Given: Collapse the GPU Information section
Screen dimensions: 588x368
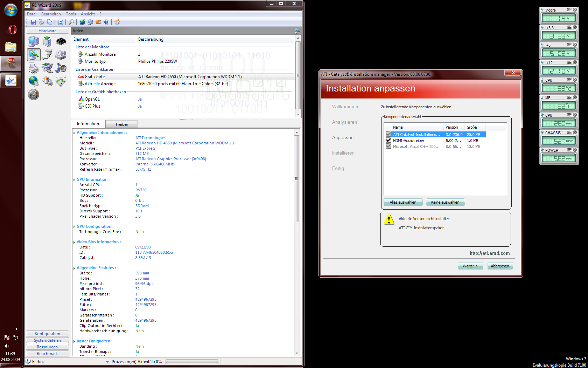Looking at the screenshot, I should pyautogui.click(x=74, y=180).
